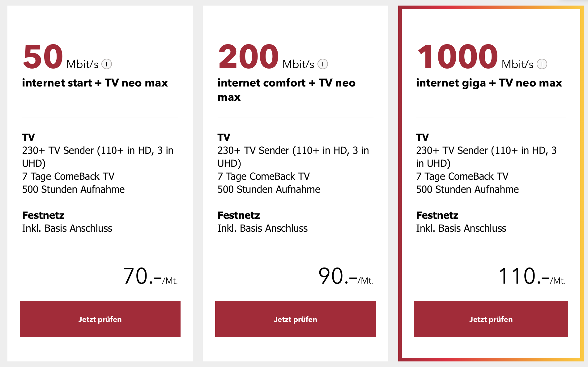The image size is (588, 367).
Task: Click Jetzt prüfen for internet giga plan
Action: coord(491,319)
